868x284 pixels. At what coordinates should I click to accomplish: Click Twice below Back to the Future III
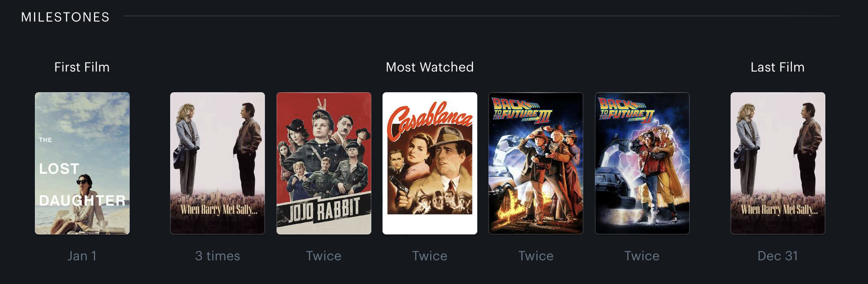point(536,256)
